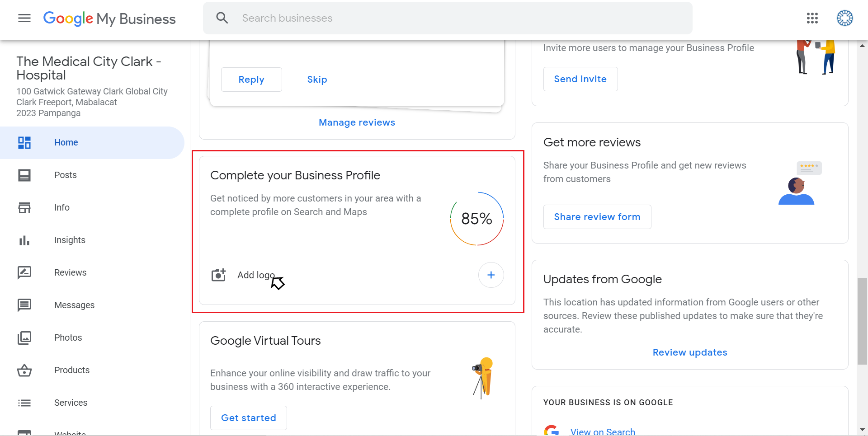Open the Reviews sidebar item
Viewport: 868px width, 436px height.
70,273
